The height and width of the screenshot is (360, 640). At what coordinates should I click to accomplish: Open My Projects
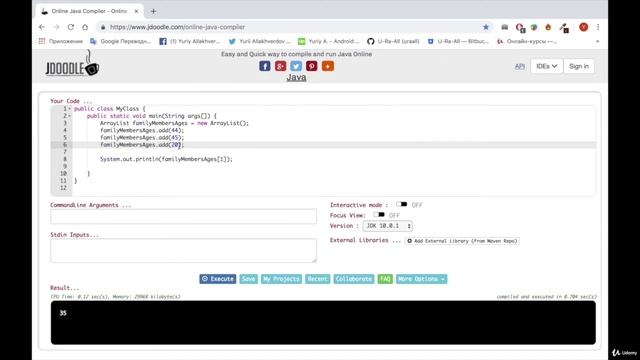(281, 279)
